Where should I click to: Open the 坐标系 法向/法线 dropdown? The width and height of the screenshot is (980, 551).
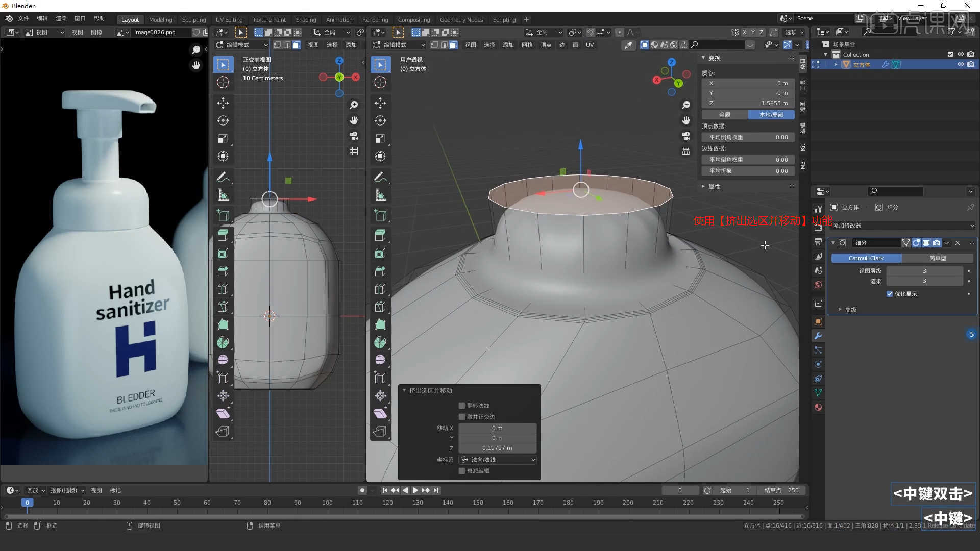[498, 460]
